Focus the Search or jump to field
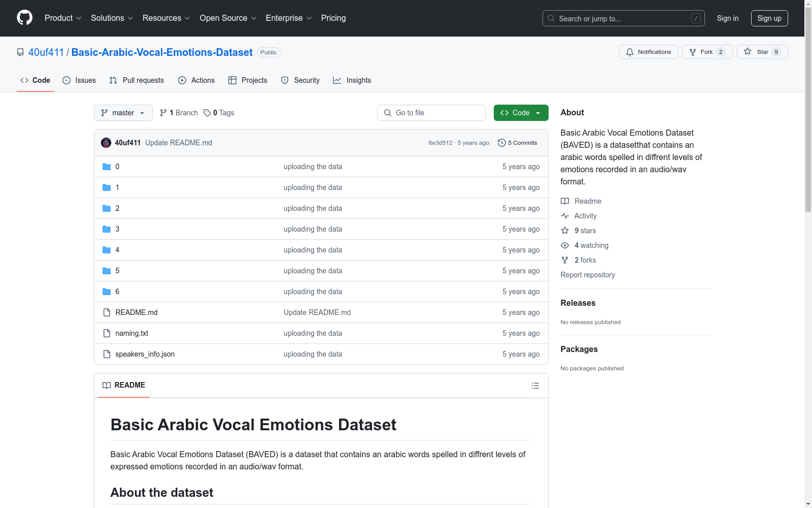 624,18
